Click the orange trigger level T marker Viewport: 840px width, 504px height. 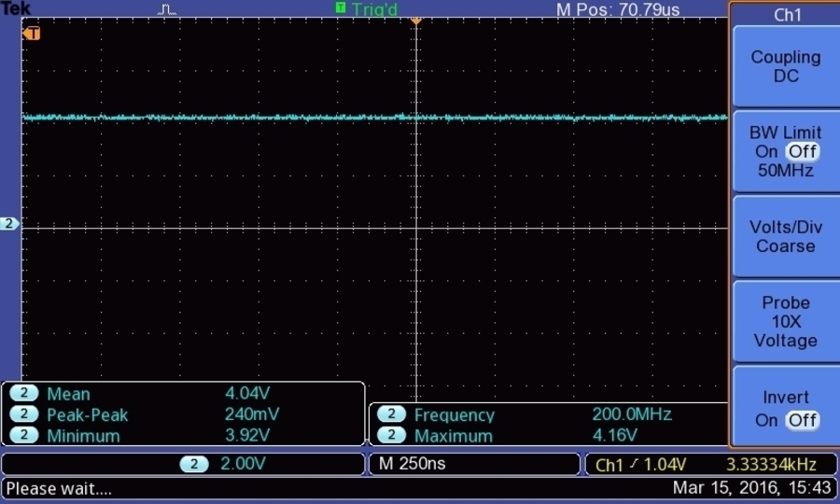(x=32, y=34)
